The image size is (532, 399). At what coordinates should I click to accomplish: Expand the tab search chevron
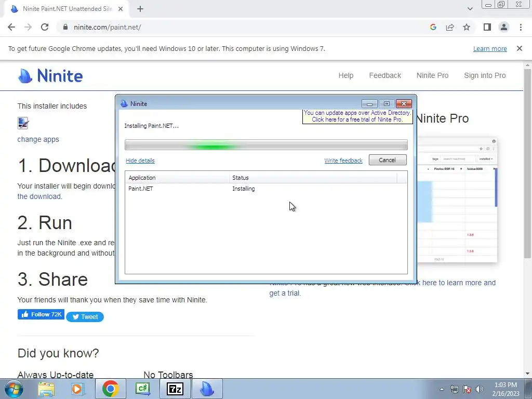[470, 9]
